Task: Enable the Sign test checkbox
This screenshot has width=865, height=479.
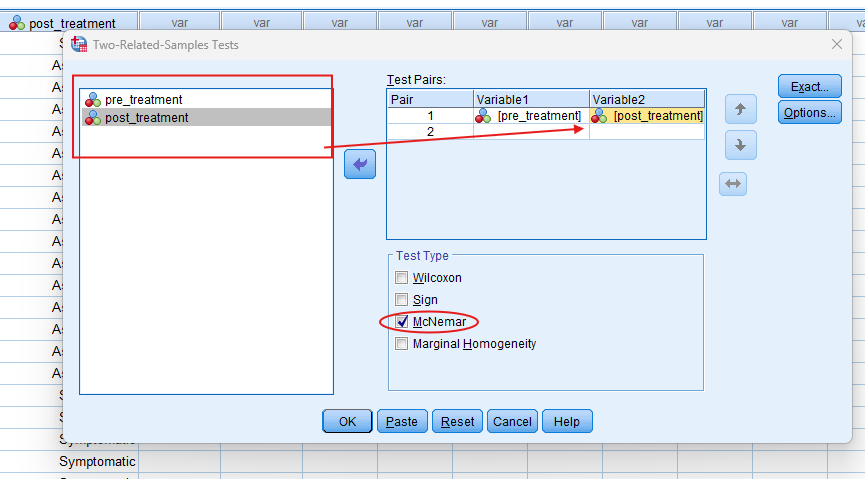Action: (x=402, y=300)
